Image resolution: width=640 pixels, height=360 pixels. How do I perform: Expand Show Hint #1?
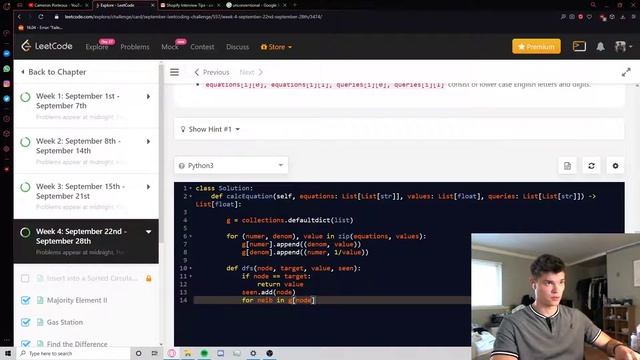[210, 129]
